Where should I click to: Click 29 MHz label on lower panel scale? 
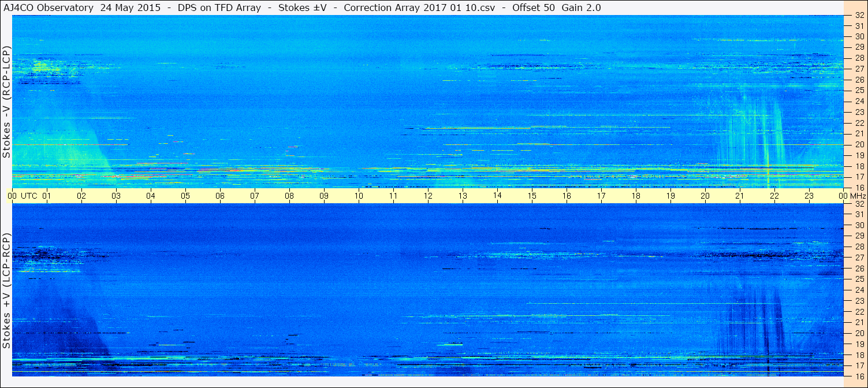pyautogui.click(x=859, y=236)
